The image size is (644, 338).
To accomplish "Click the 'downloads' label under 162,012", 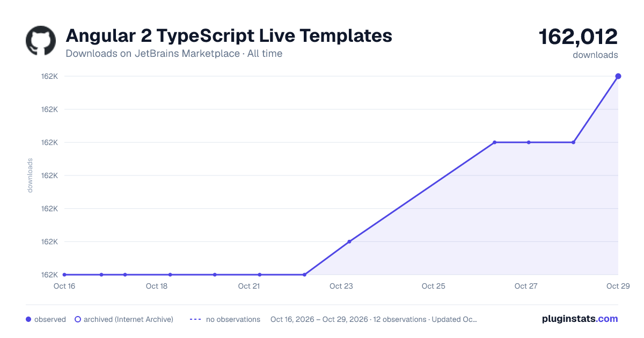I will point(595,55).
